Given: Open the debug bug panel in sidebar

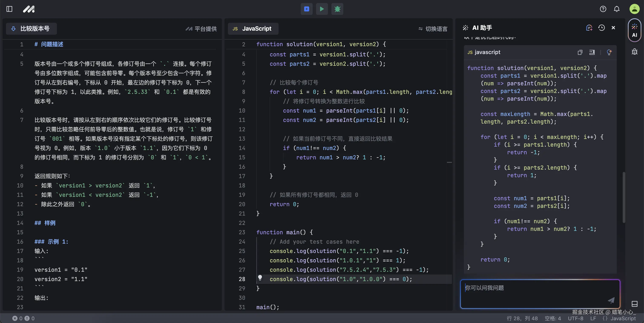Looking at the screenshot, I should click(x=634, y=52).
